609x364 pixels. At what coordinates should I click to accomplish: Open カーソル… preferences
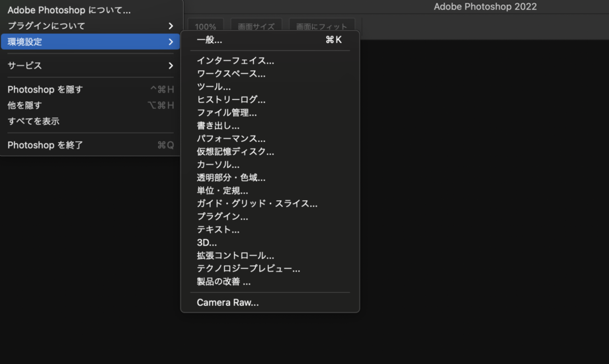pyautogui.click(x=270, y=164)
